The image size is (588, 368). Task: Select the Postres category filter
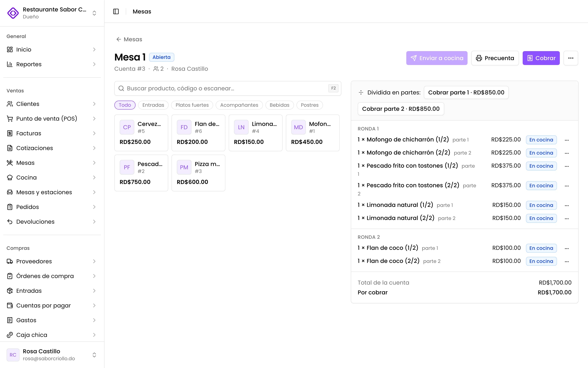tap(310, 105)
